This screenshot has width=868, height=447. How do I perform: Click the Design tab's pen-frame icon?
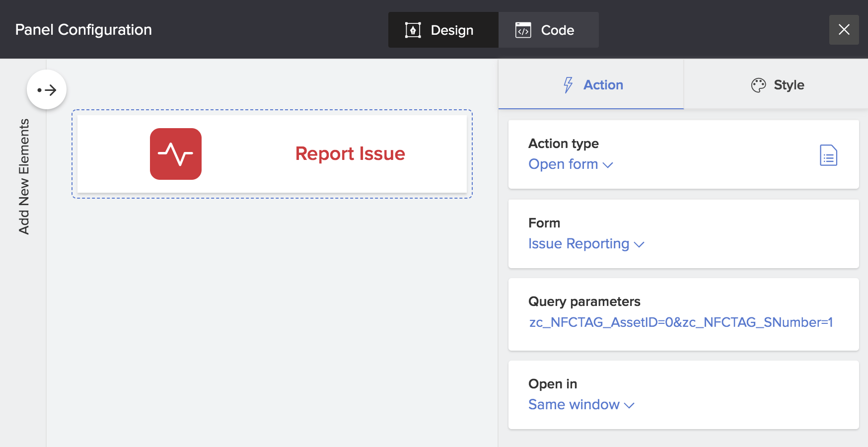click(413, 30)
